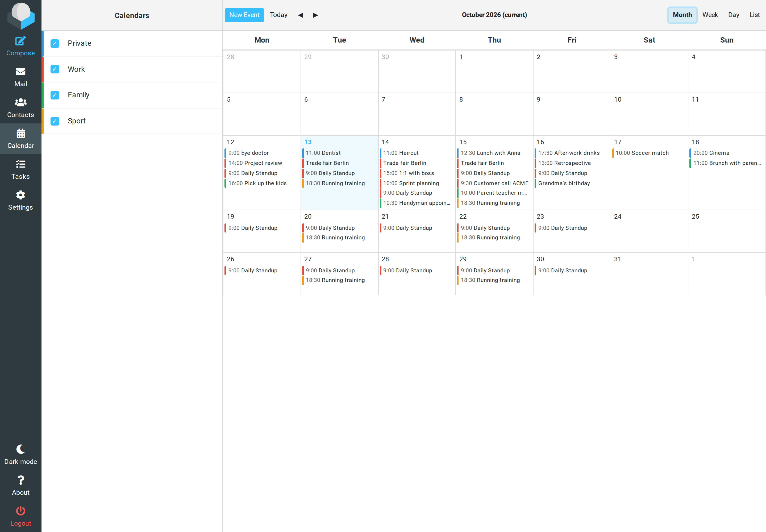Screen dimensions: 766x532
Task: Open the About question mark icon
Action: pos(20,480)
